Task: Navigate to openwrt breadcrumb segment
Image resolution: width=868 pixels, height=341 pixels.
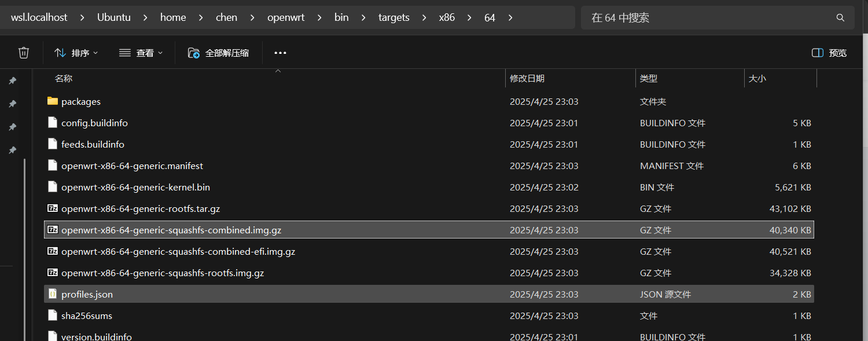Action: coord(286,17)
